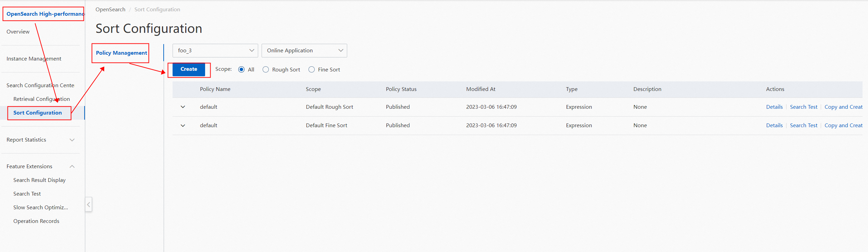Image resolution: width=868 pixels, height=252 pixels.
Task: Open Search Test in the sidebar
Action: pos(27,194)
